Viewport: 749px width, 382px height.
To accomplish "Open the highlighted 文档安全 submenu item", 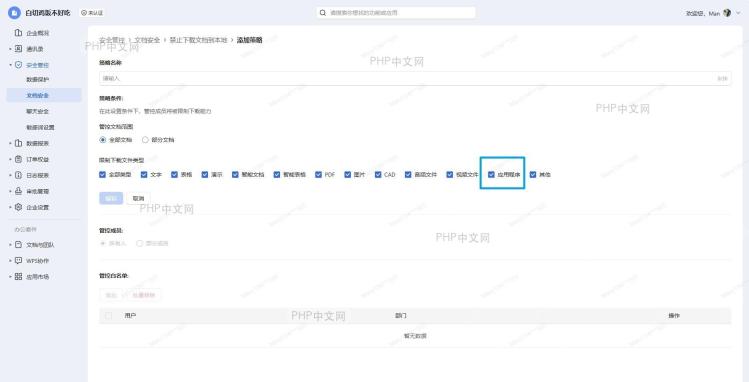I will click(44, 96).
